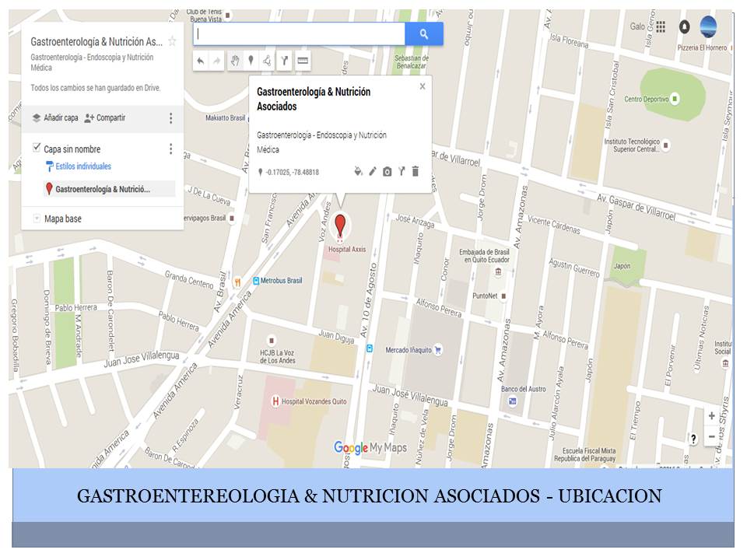Image resolution: width=747 pixels, height=560 pixels.
Task: Star the Gastroenterología map title
Action: tap(172, 41)
